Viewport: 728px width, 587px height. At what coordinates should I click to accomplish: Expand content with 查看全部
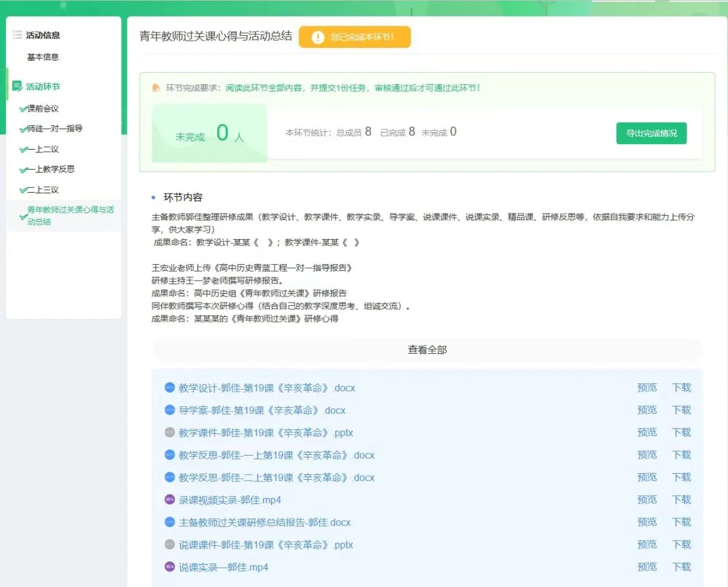click(x=427, y=350)
